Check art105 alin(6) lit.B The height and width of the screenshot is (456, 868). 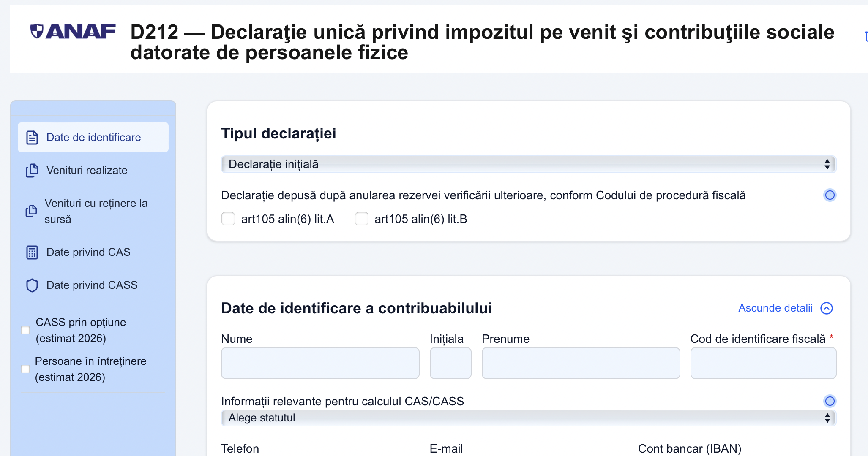tap(362, 219)
